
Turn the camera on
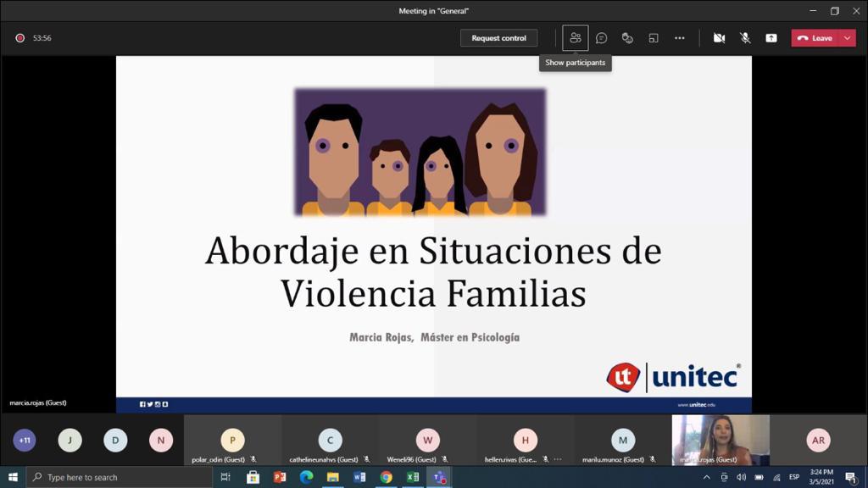tap(719, 38)
